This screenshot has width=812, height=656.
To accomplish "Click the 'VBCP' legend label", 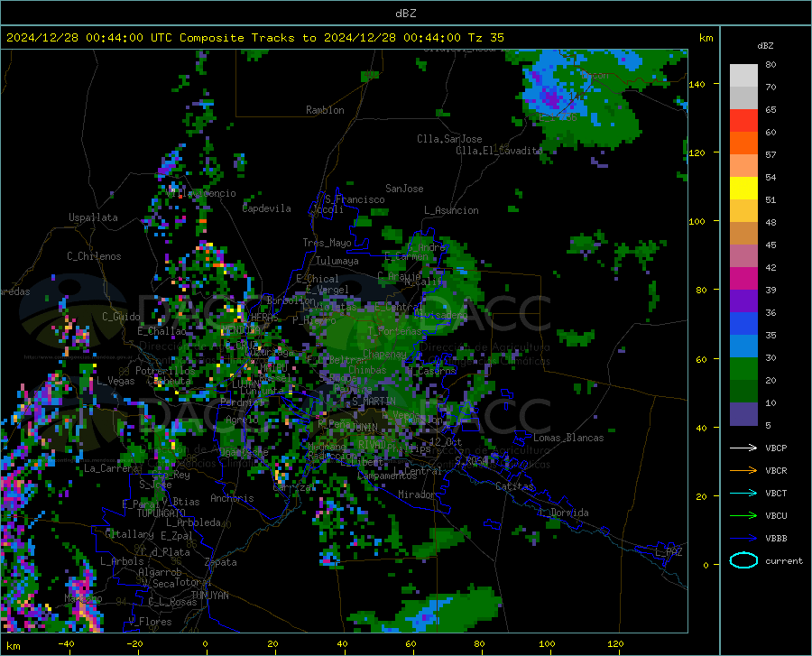I will (776, 448).
